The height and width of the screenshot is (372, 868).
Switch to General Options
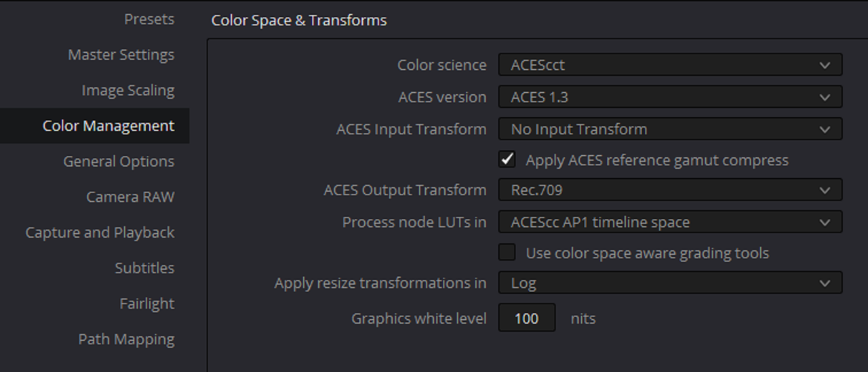point(119,161)
